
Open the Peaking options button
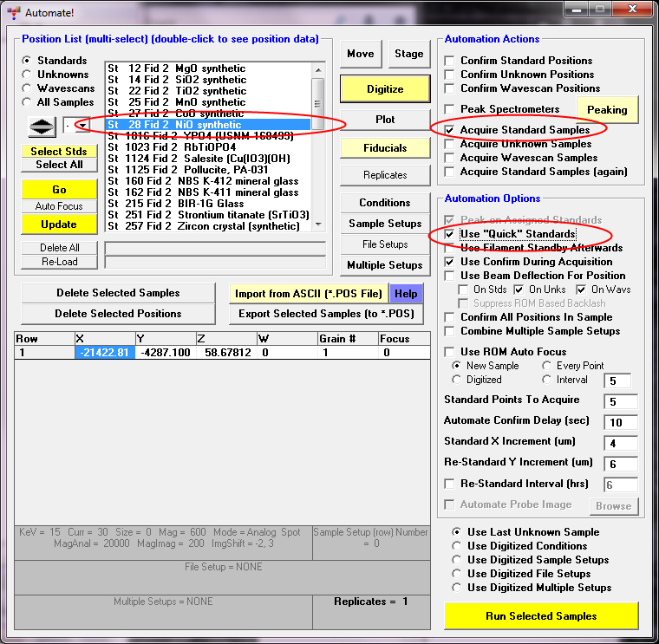coord(607,110)
